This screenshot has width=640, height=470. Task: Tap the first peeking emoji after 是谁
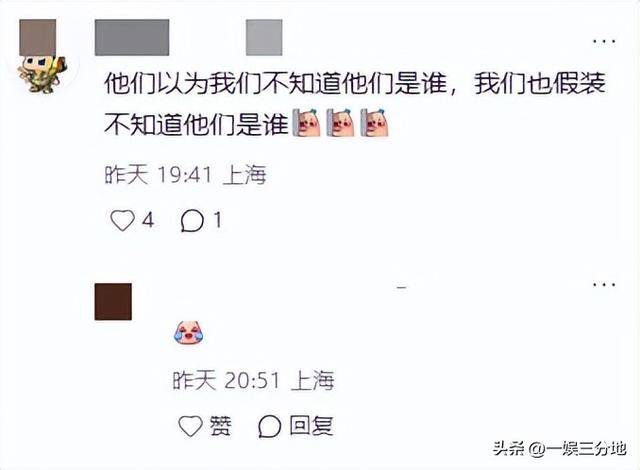click(x=307, y=123)
